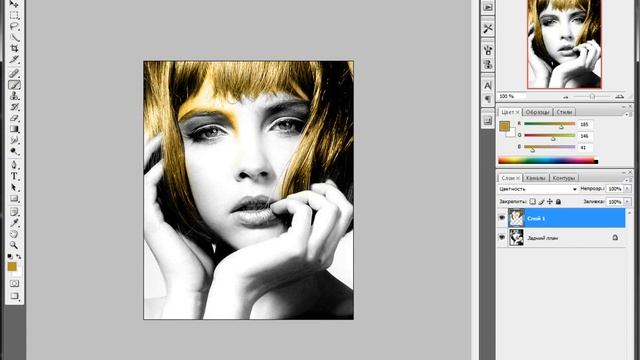This screenshot has width=640, height=360.
Task: Select the Move tool
Action: point(14,4)
